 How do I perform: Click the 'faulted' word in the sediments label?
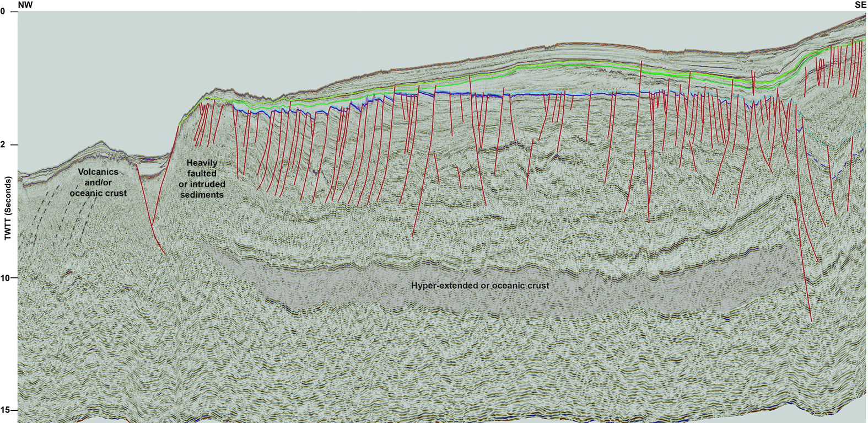(202, 173)
